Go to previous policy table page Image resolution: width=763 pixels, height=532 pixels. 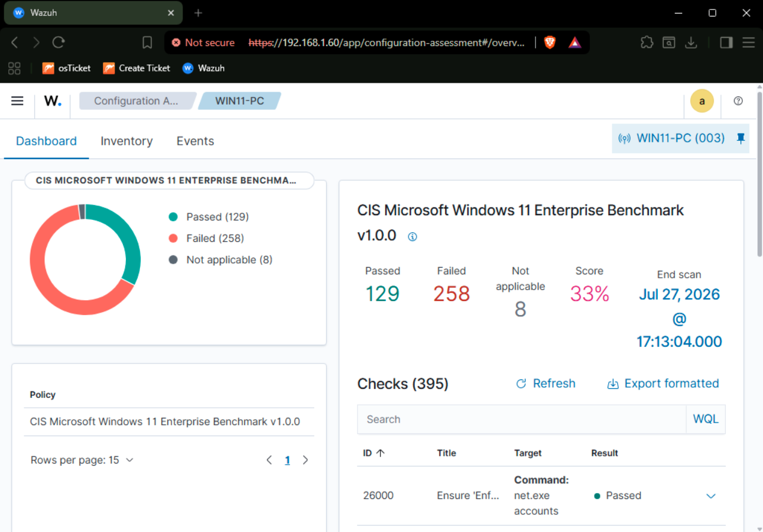pos(270,460)
